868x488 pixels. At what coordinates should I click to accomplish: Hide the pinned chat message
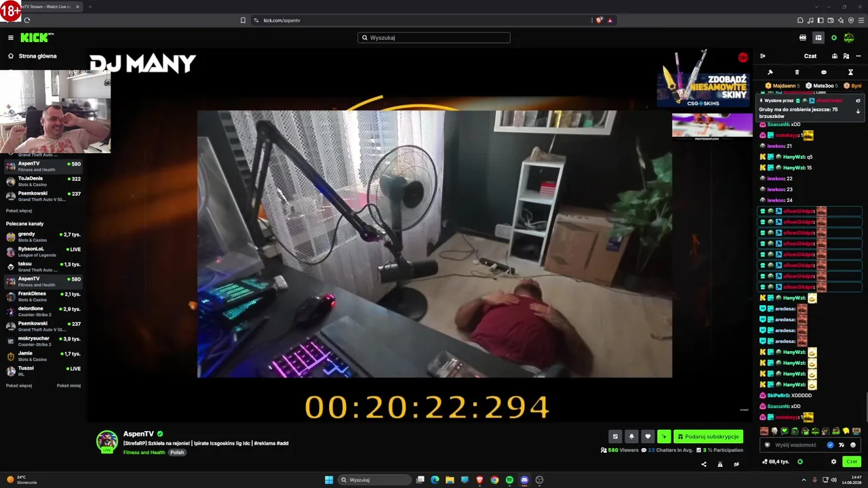858,100
